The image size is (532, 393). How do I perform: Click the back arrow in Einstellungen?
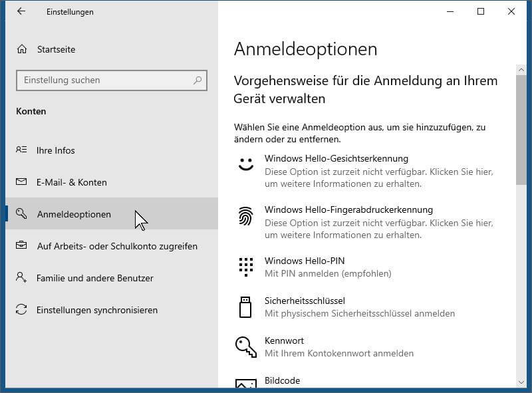coord(21,11)
